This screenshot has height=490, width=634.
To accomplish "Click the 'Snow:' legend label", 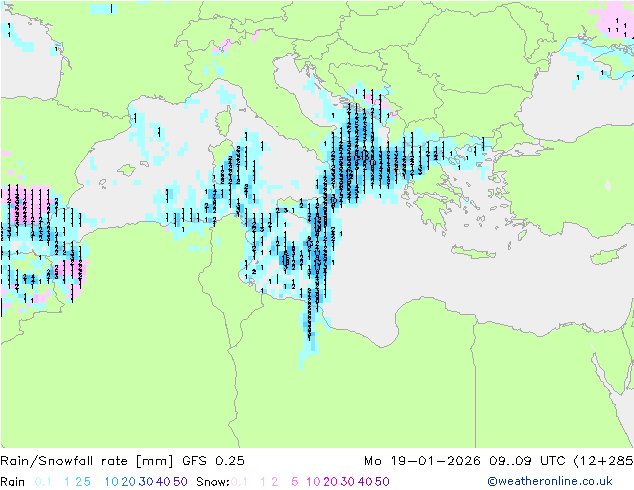I will point(213,482).
